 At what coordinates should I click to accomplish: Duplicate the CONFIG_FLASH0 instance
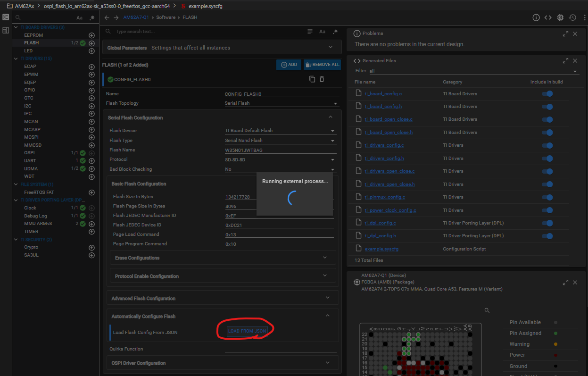(312, 79)
